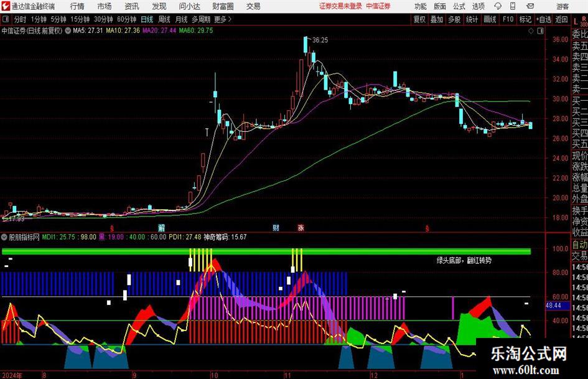Image resolution: width=588 pixels, height=379 pixels.
Task: Open the mail envelope messages icon
Action: pos(530,6)
